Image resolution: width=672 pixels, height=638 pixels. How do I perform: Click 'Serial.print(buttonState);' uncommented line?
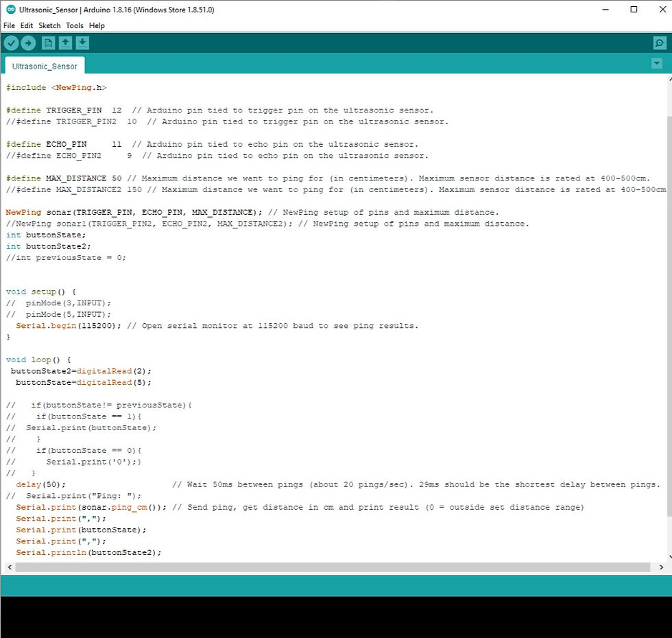[81, 530]
